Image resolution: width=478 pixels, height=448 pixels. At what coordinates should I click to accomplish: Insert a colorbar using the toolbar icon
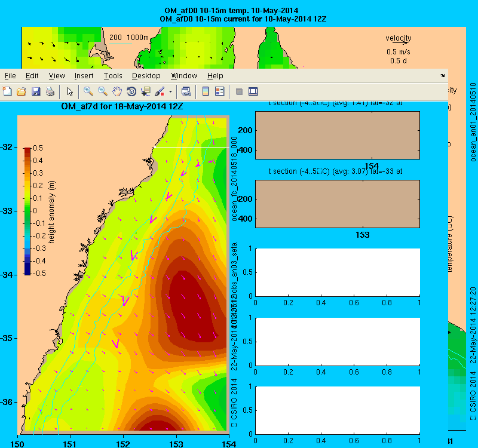pyautogui.click(x=206, y=91)
